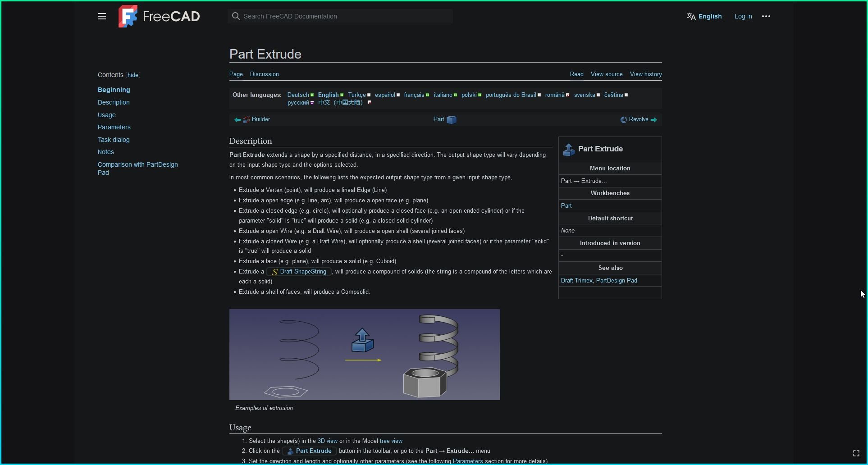Type in Search FreeCAD Documentation field
The width and height of the screenshot is (868, 465).
[340, 16]
